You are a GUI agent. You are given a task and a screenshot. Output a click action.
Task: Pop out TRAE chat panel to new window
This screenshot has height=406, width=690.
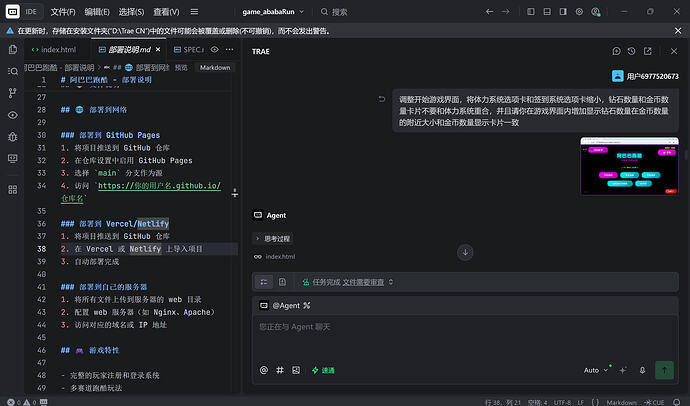pyautogui.click(x=647, y=51)
